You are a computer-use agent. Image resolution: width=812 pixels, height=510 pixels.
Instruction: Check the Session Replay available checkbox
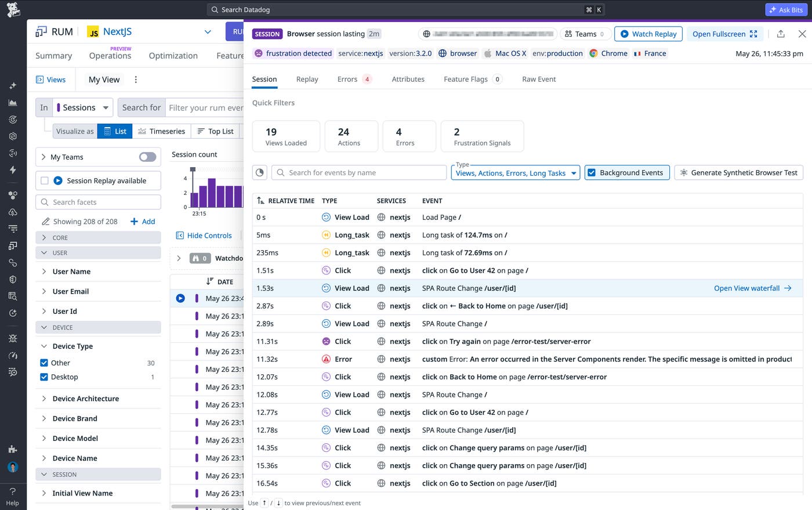point(45,180)
